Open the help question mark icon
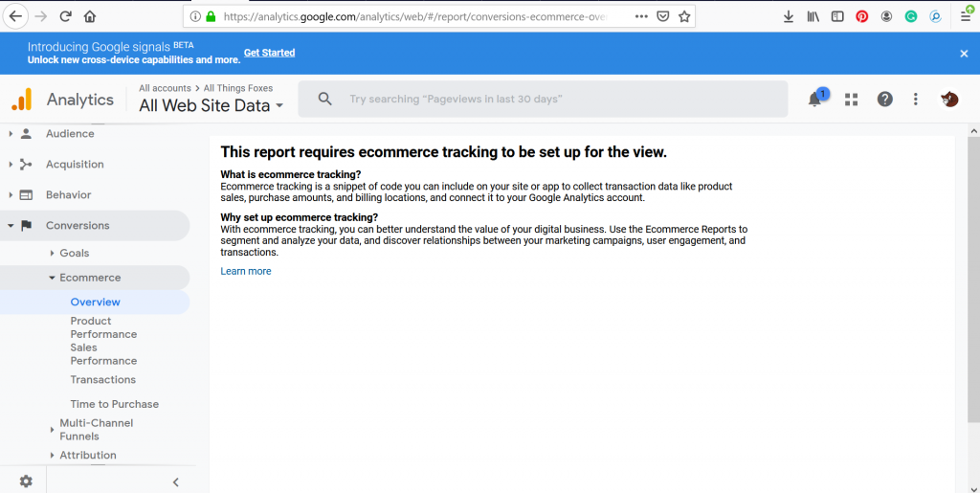 tap(884, 99)
